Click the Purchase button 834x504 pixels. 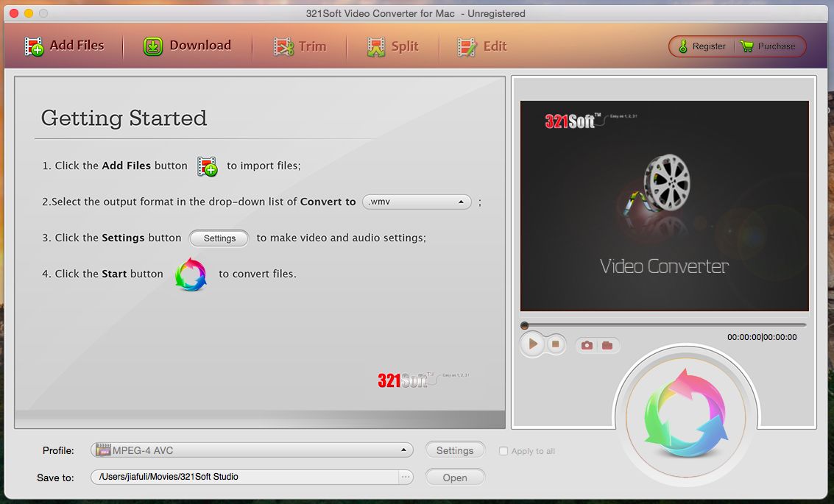768,46
